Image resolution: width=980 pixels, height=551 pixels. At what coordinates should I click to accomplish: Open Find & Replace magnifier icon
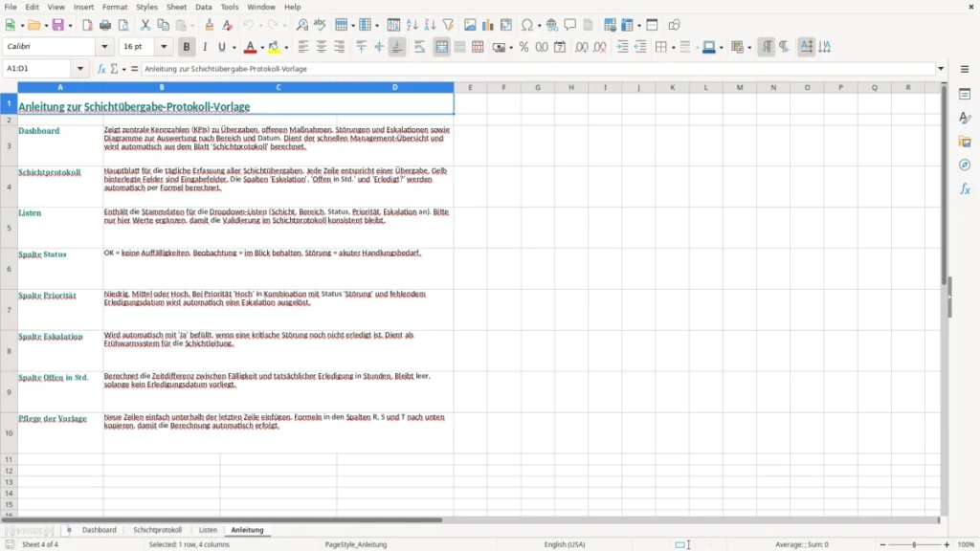[301, 25]
